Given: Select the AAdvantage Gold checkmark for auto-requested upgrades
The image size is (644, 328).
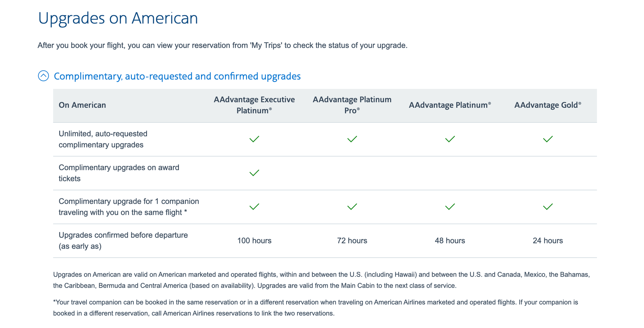Looking at the screenshot, I should (548, 139).
